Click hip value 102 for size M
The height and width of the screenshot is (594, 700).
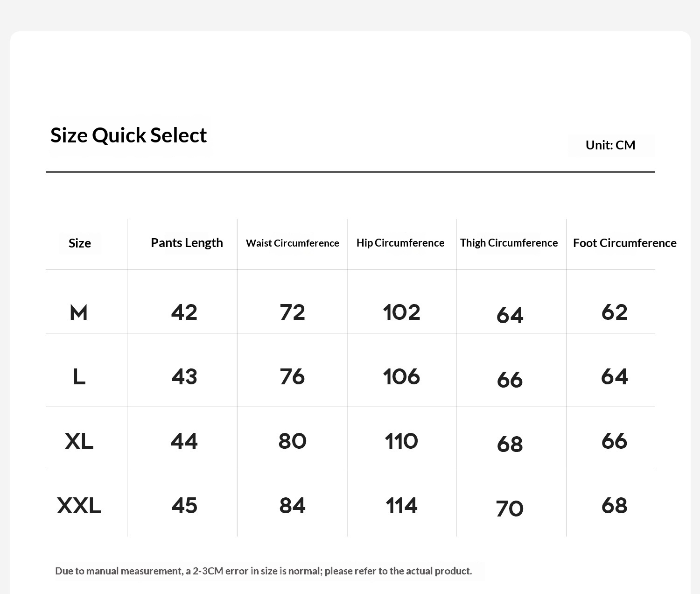click(401, 312)
